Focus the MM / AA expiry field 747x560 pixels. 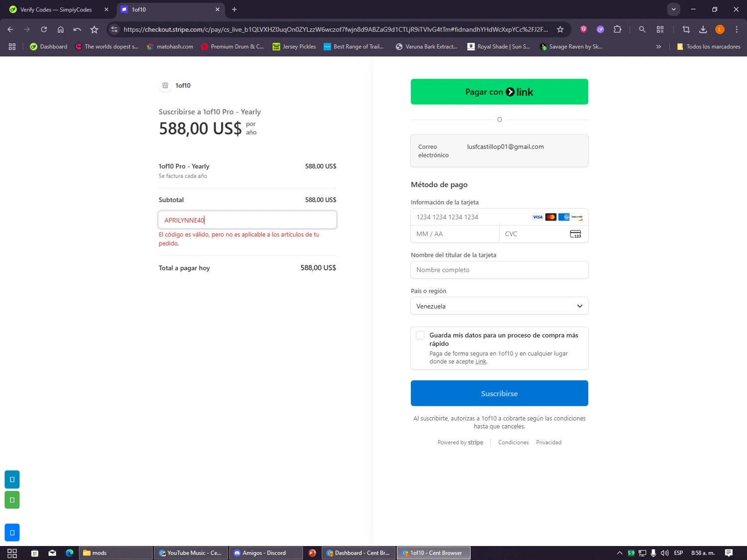point(455,234)
